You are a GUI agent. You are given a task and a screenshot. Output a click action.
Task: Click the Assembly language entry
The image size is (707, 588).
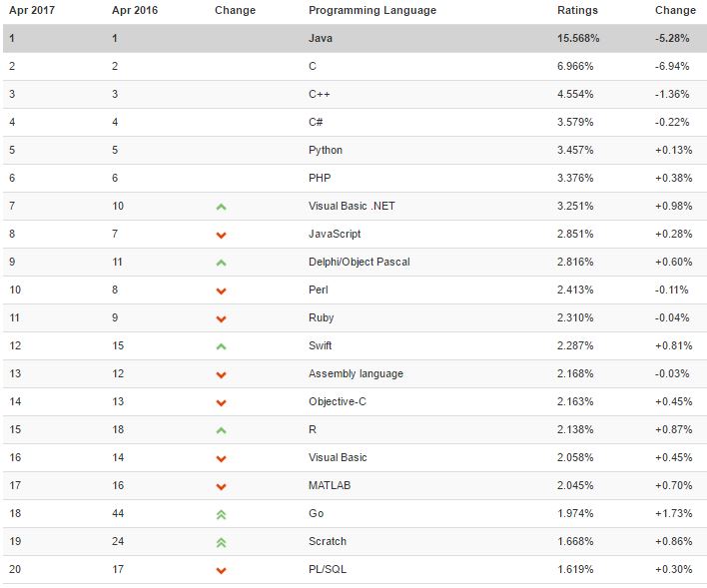coord(355,373)
